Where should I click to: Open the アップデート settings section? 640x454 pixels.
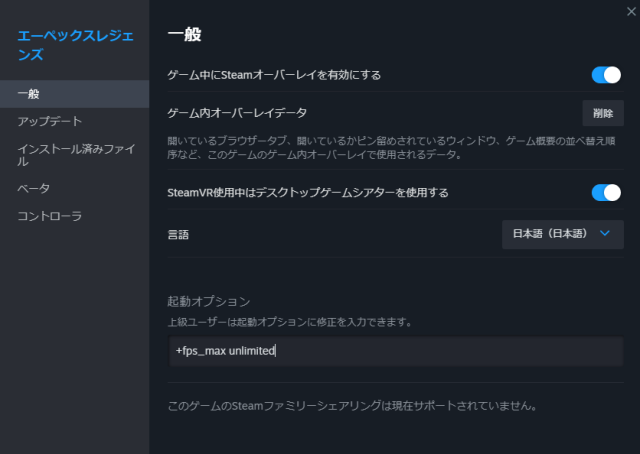(x=50, y=121)
